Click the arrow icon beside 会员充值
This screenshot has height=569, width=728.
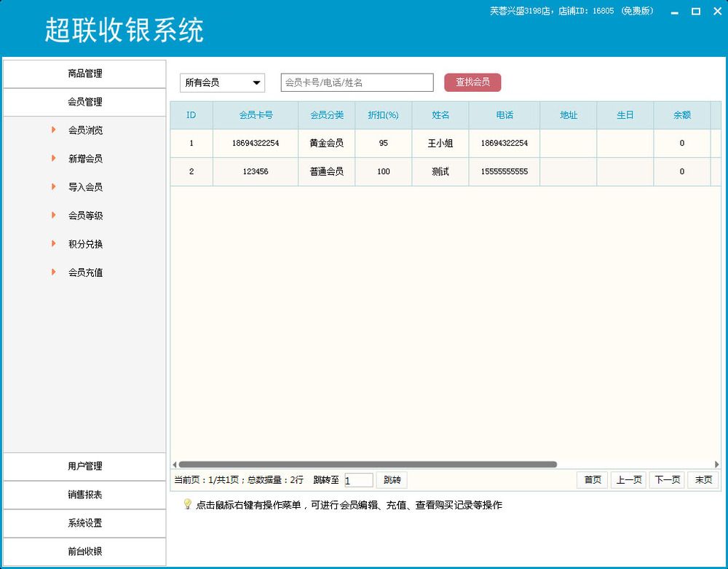click(x=54, y=272)
